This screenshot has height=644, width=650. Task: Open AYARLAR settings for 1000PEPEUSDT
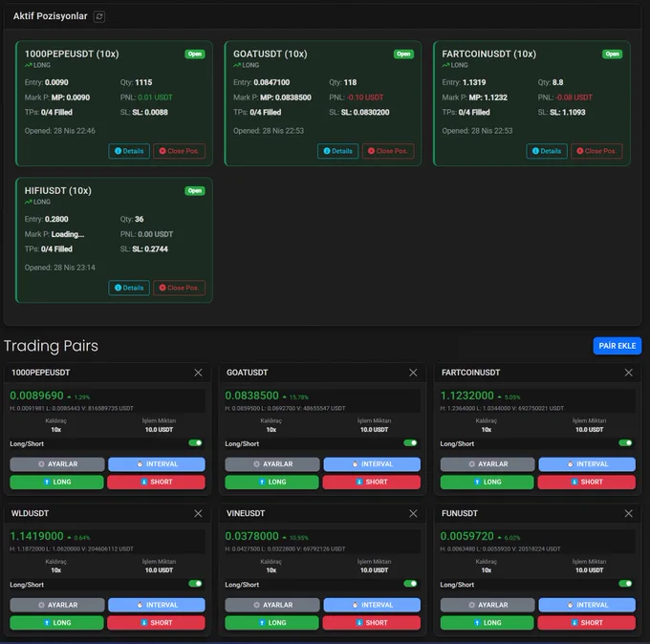[57, 464]
